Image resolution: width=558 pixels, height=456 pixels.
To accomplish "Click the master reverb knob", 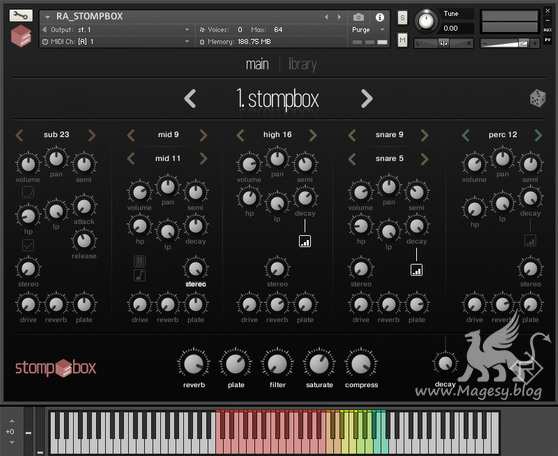I will 194,364.
